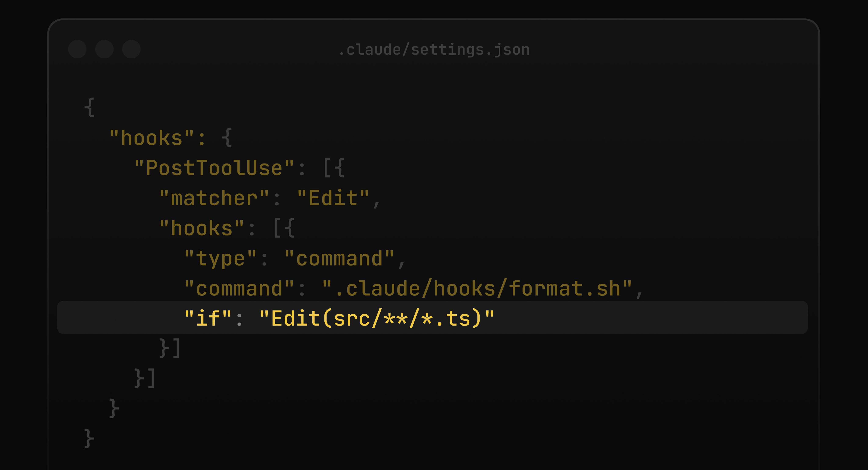Click the "type" key

[x=221, y=259]
